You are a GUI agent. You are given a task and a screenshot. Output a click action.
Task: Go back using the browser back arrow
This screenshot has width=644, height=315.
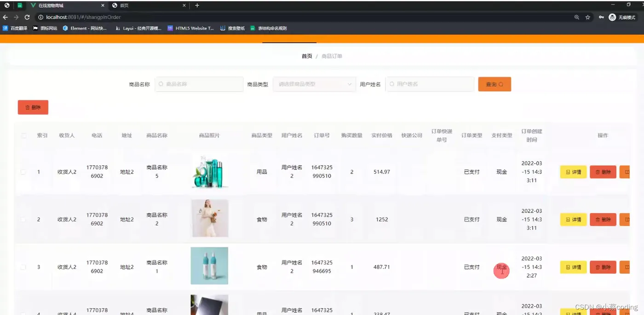point(6,17)
